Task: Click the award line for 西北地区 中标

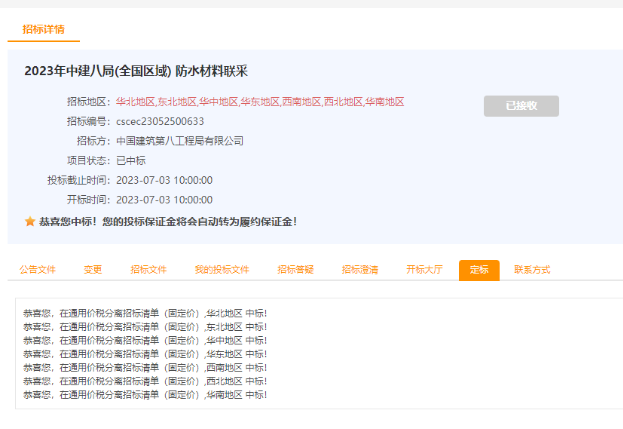Action: (x=145, y=381)
